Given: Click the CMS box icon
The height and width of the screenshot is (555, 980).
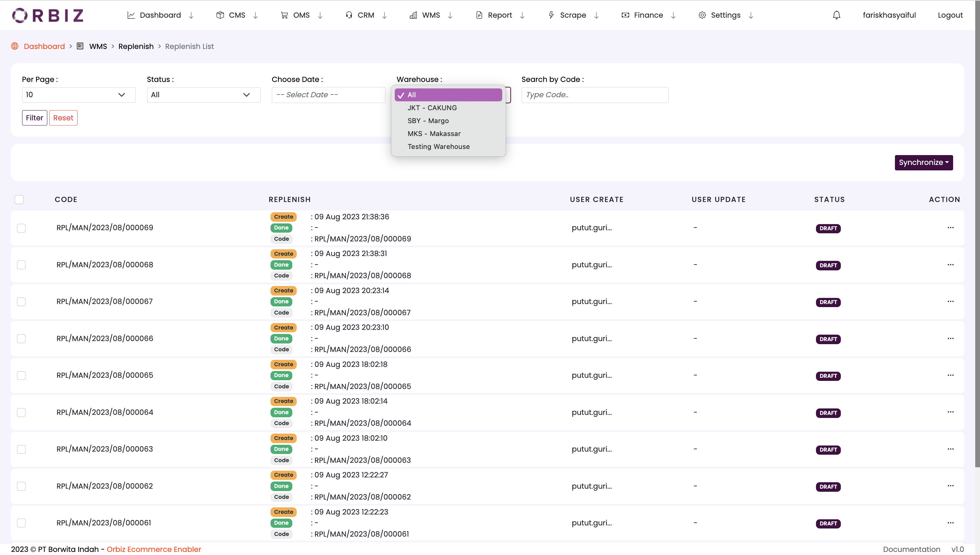Looking at the screenshot, I should 220,15.
